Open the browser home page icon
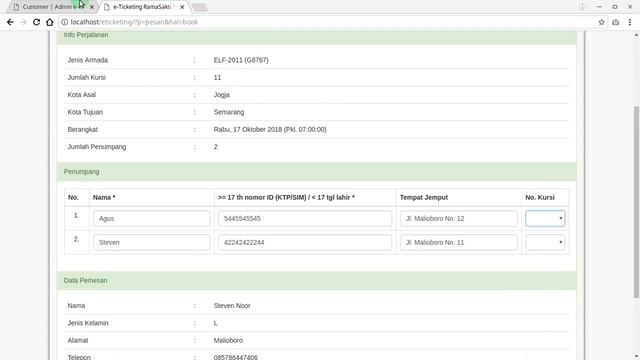The height and width of the screenshot is (360, 640). 49,22
